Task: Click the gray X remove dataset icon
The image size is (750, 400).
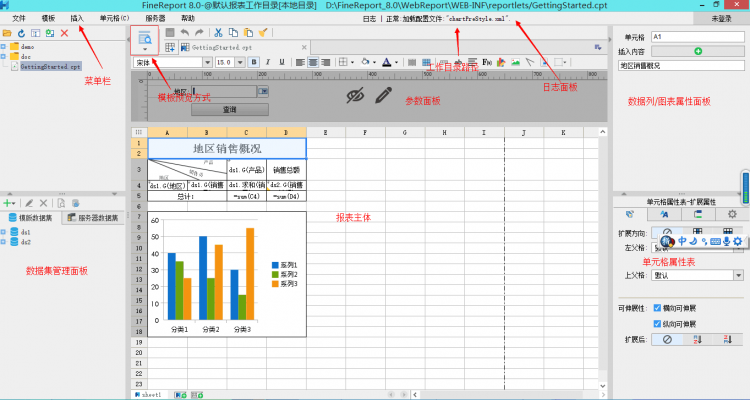Action: (x=43, y=203)
